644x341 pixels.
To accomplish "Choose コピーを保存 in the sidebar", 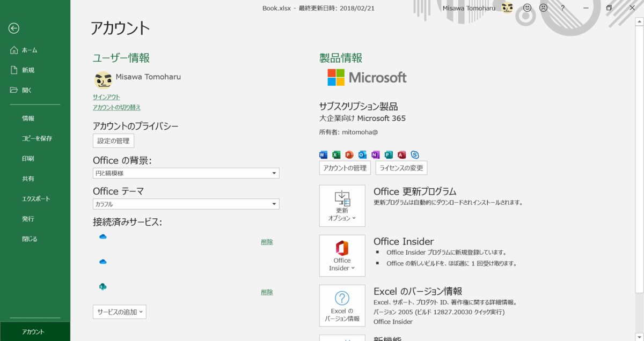I will point(35,138).
